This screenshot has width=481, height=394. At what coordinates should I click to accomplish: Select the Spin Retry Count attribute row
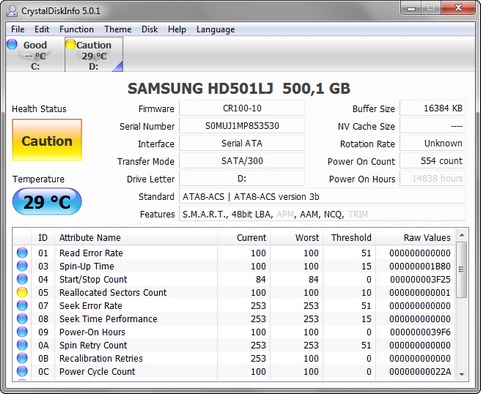[234, 345]
